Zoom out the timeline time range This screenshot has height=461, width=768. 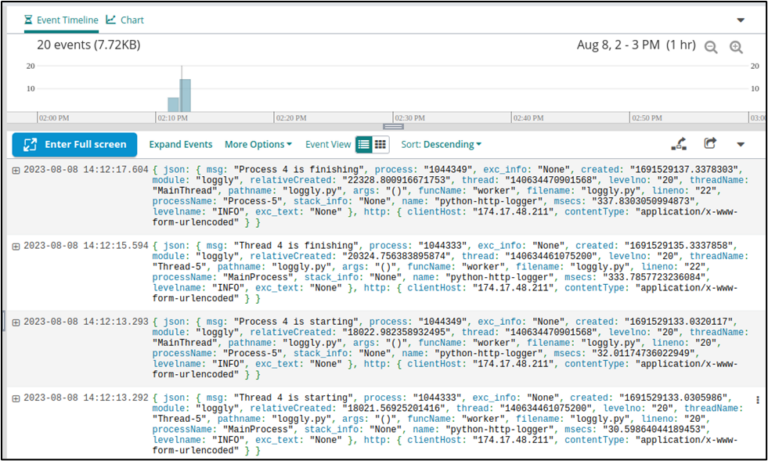point(711,47)
